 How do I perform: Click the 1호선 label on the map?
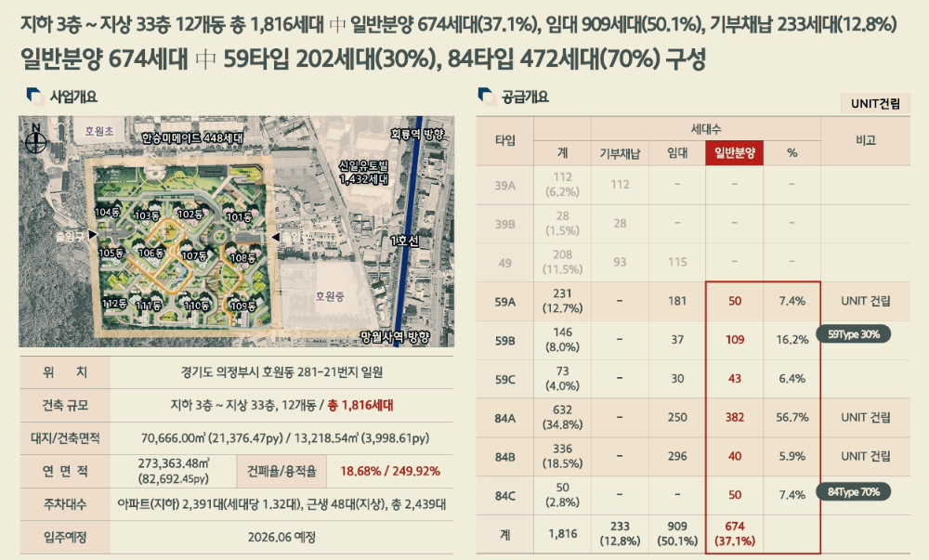click(405, 241)
